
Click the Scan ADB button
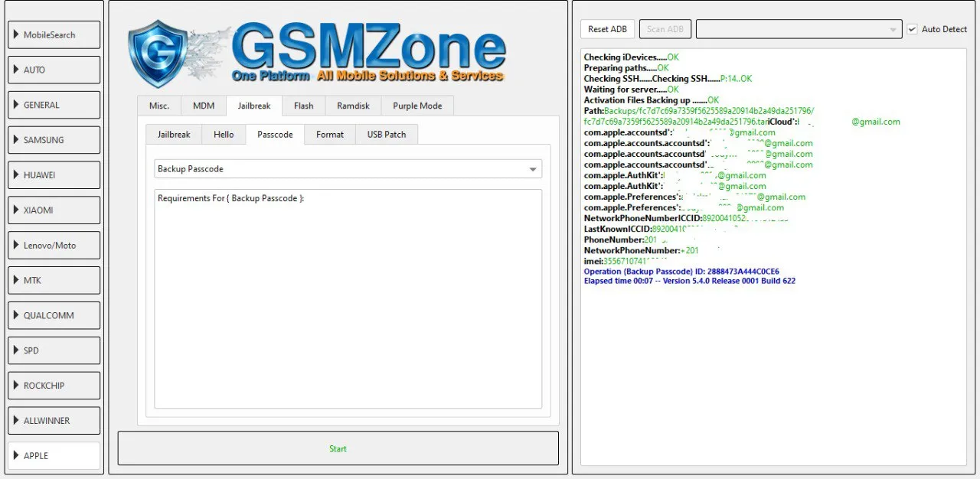point(665,29)
